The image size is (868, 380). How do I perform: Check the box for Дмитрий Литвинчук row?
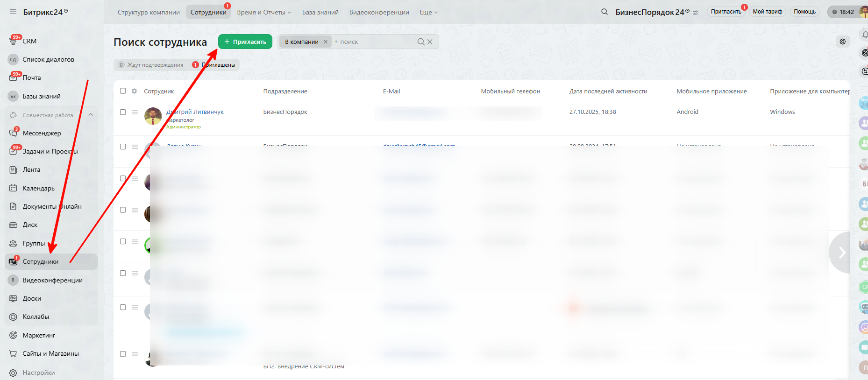(123, 112)
